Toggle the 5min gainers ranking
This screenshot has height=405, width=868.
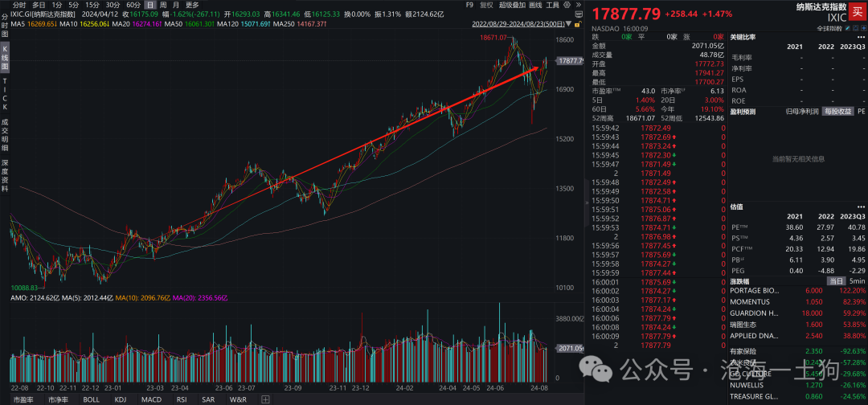(x=857, y=281)
